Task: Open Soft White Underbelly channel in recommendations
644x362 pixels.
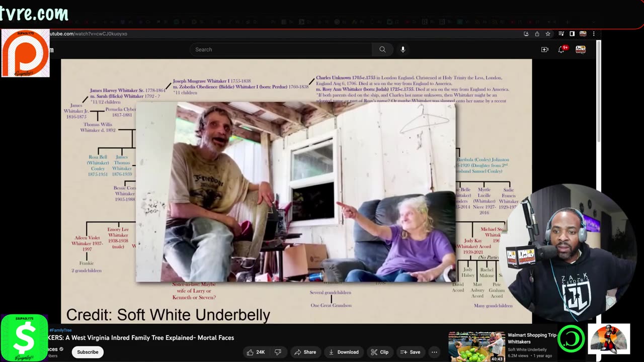Action: (527, 349)
